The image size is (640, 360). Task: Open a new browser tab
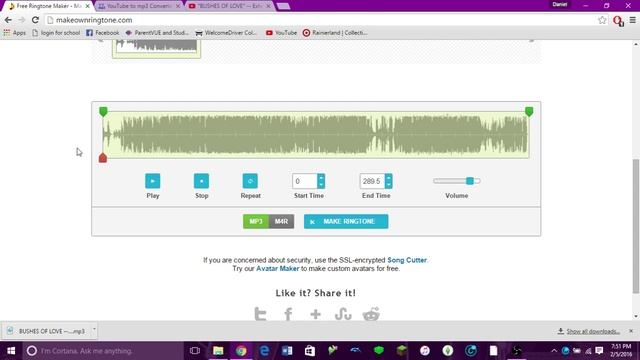tap(283, 6)
